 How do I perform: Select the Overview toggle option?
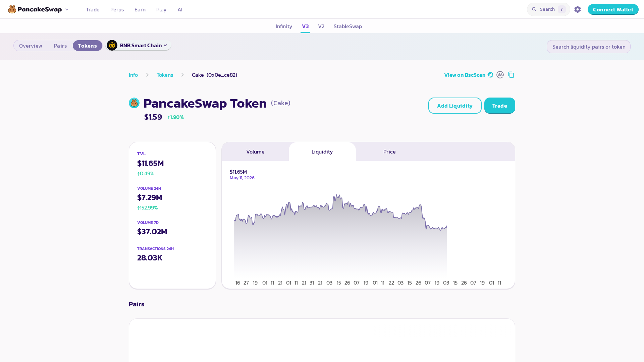(x=31, y=46)
